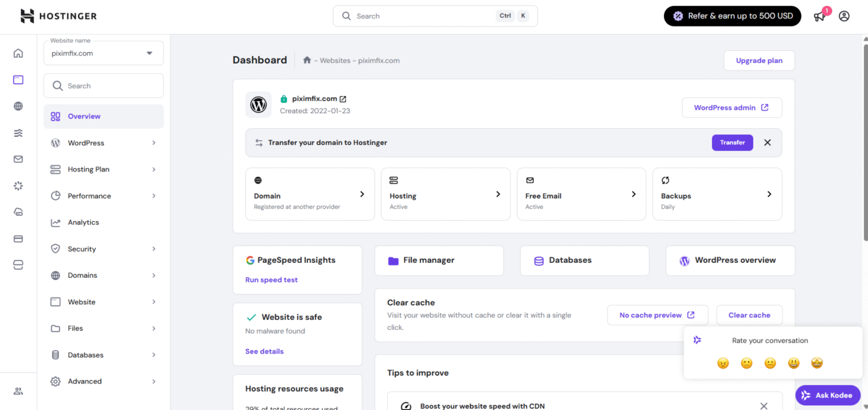Click the notifications megaphone icon

coord(820,16)
